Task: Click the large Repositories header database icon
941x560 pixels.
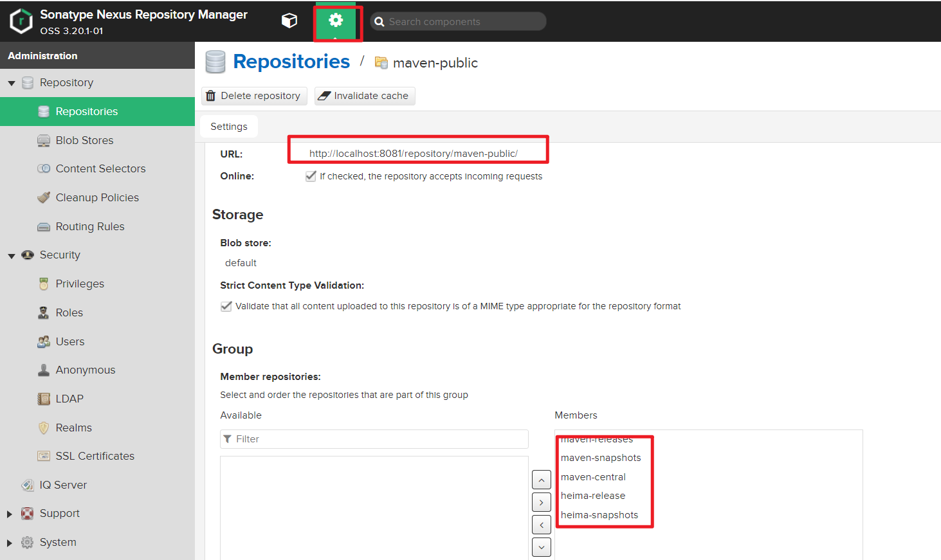Action: (215, 62)
